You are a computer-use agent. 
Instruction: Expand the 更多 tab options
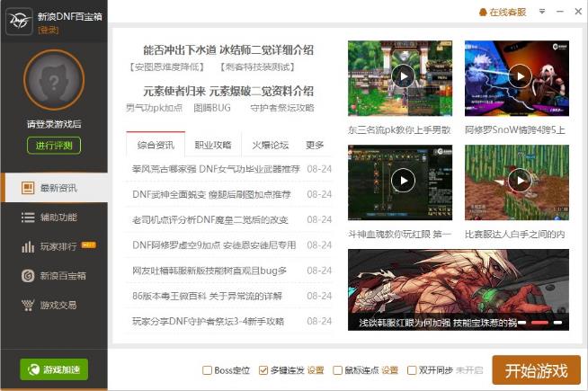315,145
